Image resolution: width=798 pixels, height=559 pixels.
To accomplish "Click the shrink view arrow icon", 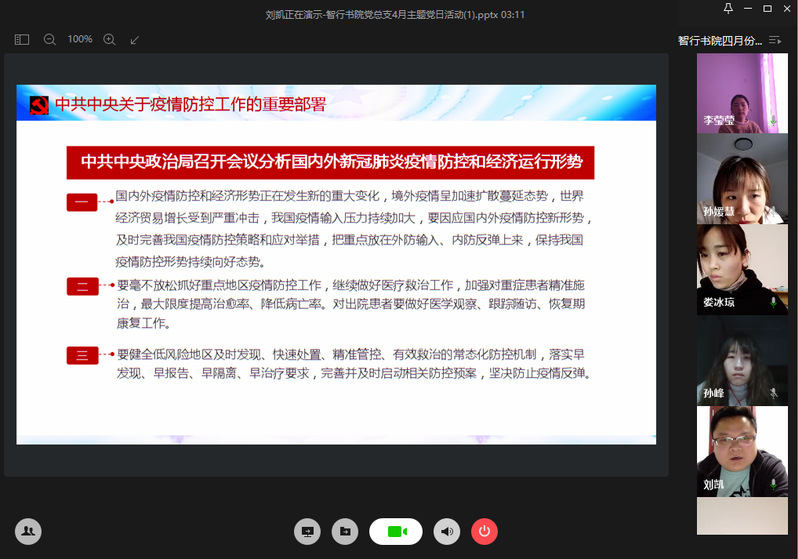I will click(135, 40).
